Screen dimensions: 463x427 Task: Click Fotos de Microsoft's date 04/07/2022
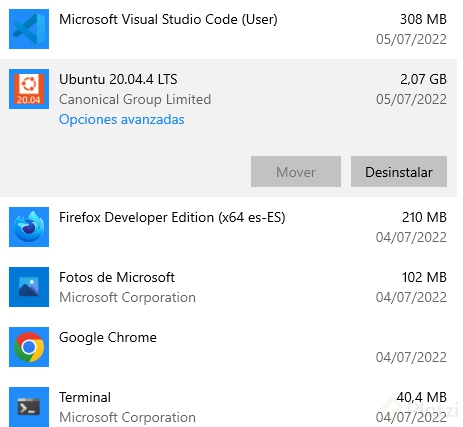point(411,297)
